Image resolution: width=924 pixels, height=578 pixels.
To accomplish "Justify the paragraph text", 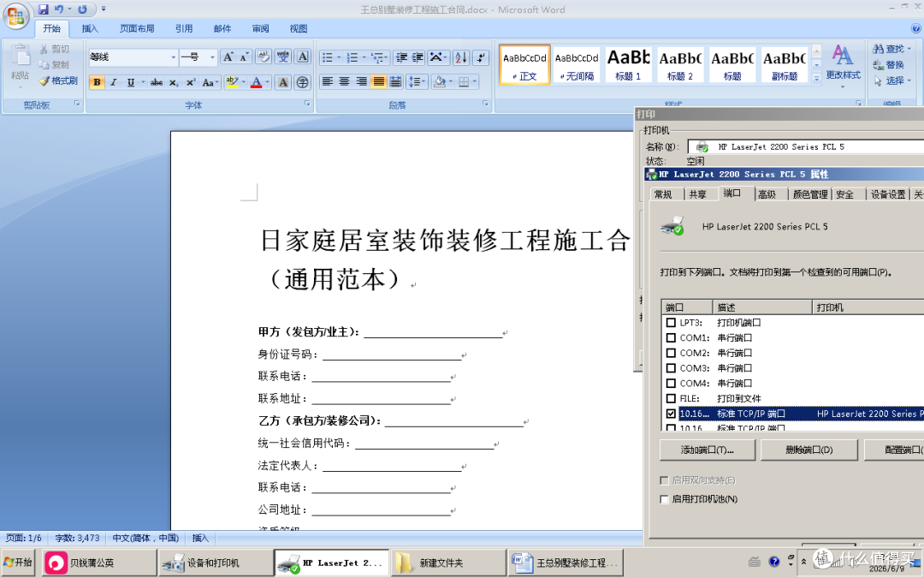I will pos(378,82).
